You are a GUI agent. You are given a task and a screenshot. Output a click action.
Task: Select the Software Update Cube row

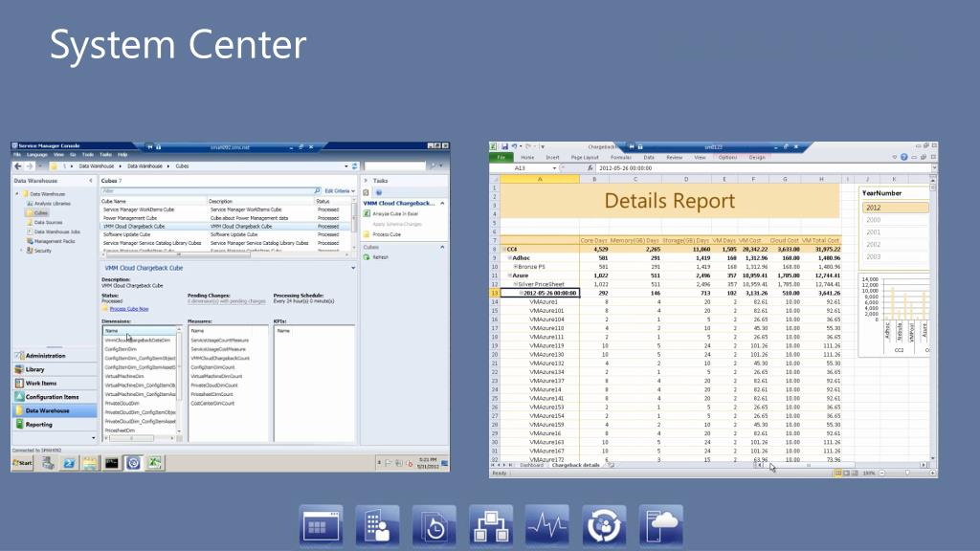coord(226,234)
